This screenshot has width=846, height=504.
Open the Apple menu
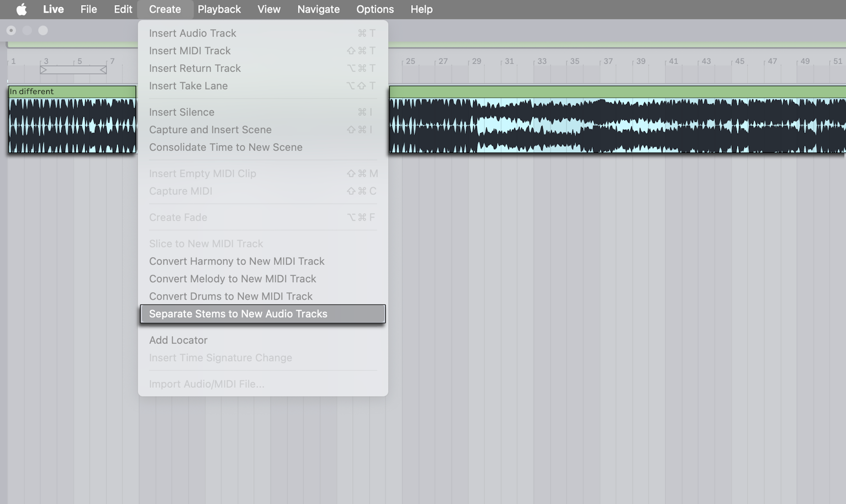[x=20, y=9]
